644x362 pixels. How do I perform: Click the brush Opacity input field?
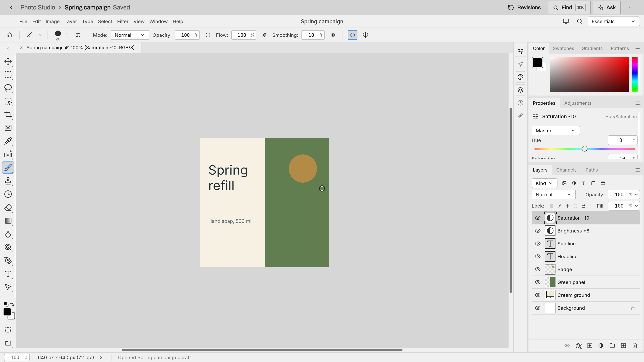(187, 35)
